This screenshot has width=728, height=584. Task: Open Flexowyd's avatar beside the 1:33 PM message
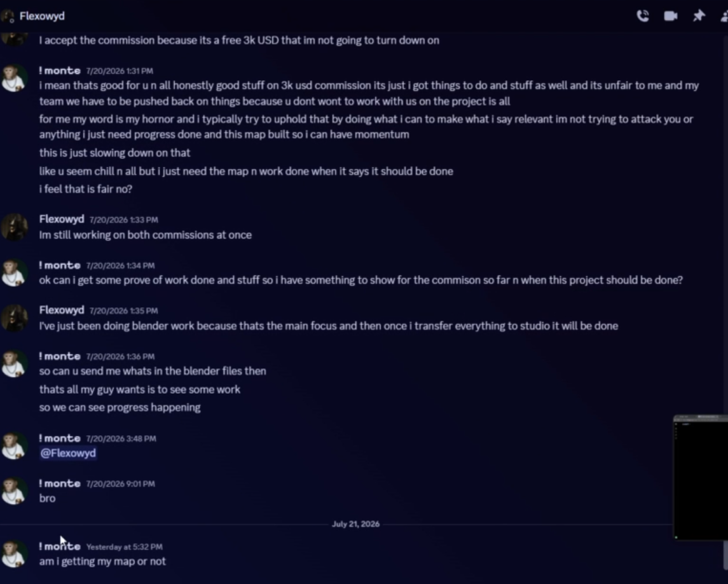(13, 226)
